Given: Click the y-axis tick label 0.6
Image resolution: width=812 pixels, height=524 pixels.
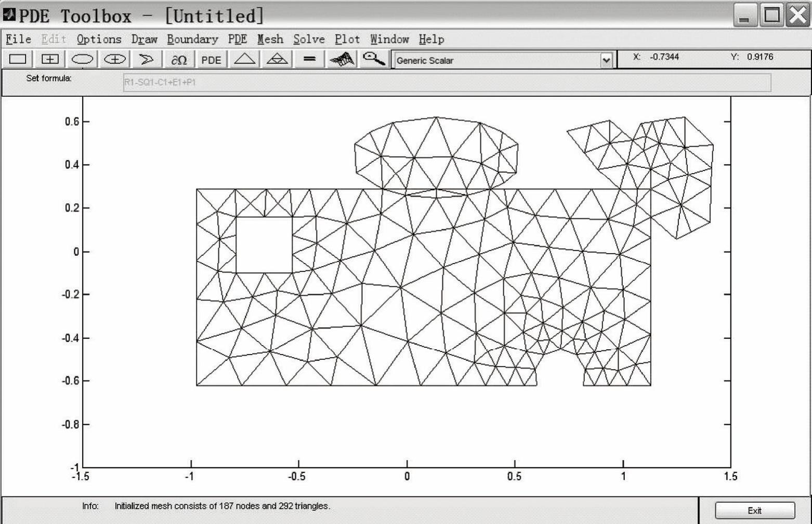Looking at the screenshot, I should [72, 122].
